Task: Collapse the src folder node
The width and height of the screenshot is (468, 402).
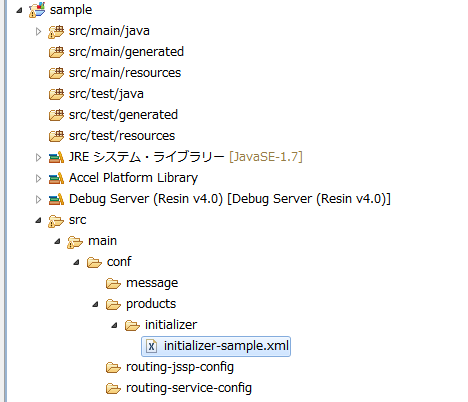Action: 38,220
